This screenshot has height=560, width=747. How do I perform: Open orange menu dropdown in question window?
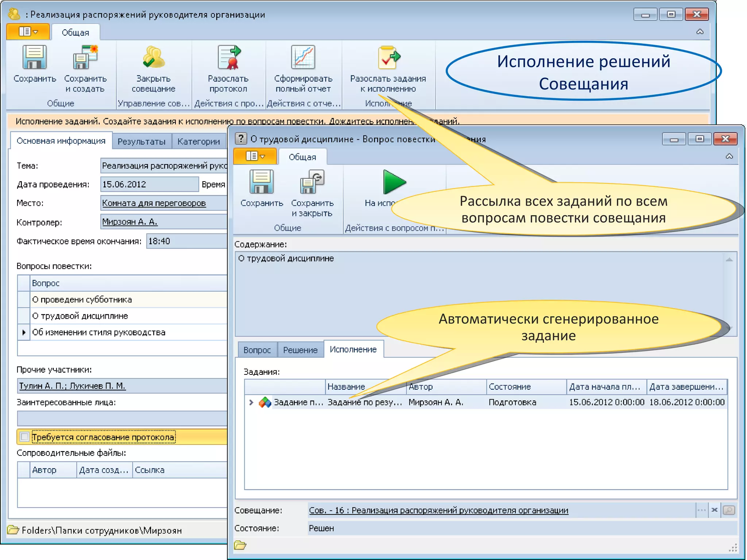pos(255,156)
